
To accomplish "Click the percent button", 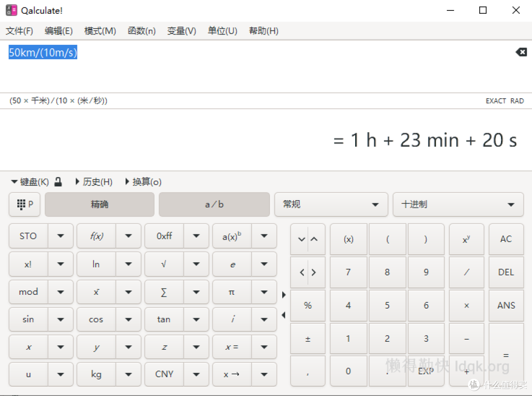I will [x=308, y=306].
